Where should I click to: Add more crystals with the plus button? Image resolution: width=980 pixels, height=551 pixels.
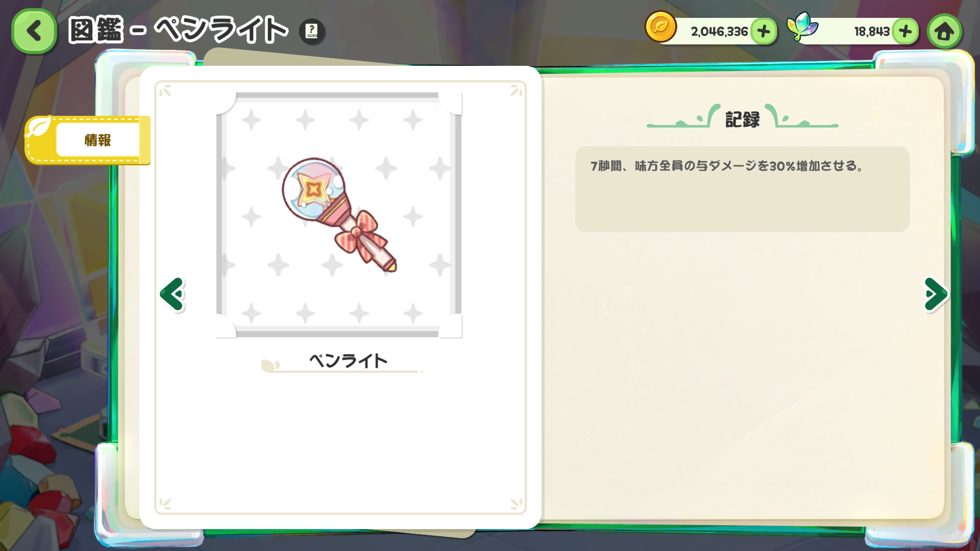[x=905, y=32]
